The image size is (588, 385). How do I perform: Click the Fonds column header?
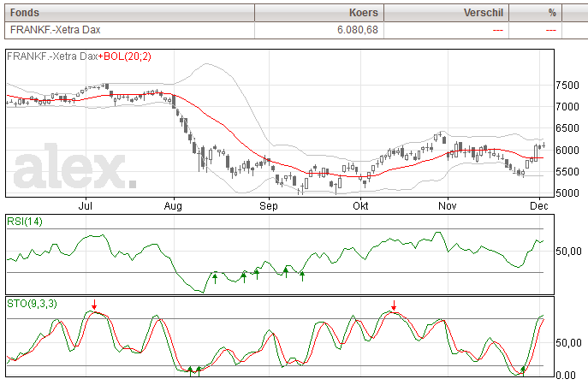pyautogui.click(x=129, y=13)
